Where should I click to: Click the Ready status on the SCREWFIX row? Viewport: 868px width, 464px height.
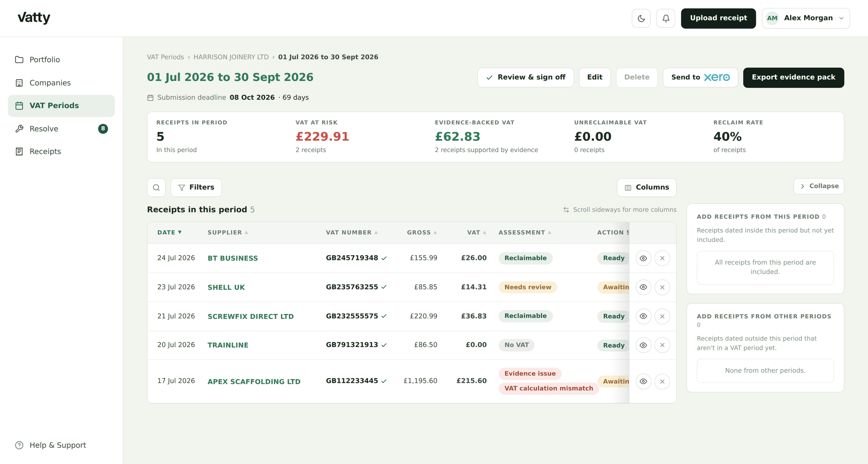tap(613, 316)
